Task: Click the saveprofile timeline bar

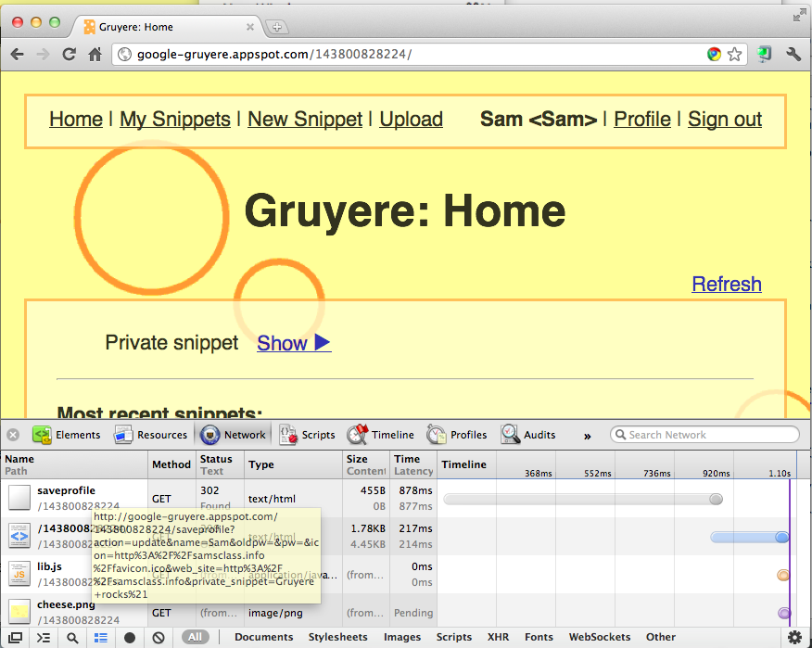Action: [x=583, y=499]
